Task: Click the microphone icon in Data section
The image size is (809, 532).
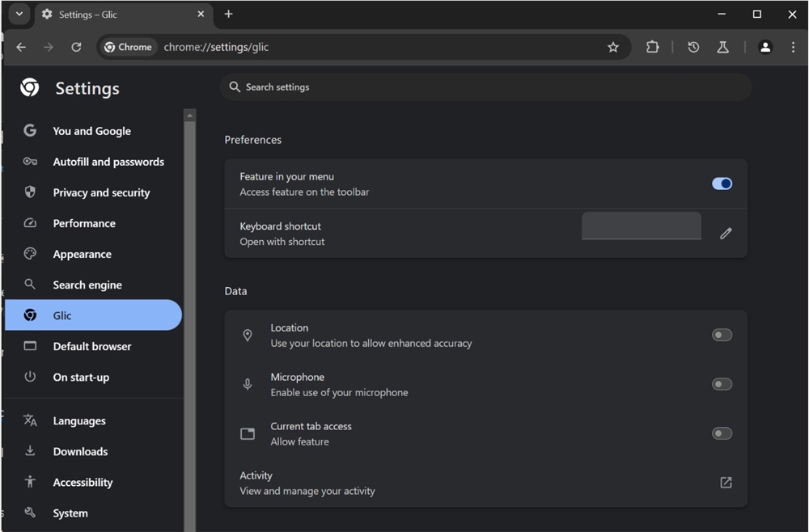Action: click(248, 384)
